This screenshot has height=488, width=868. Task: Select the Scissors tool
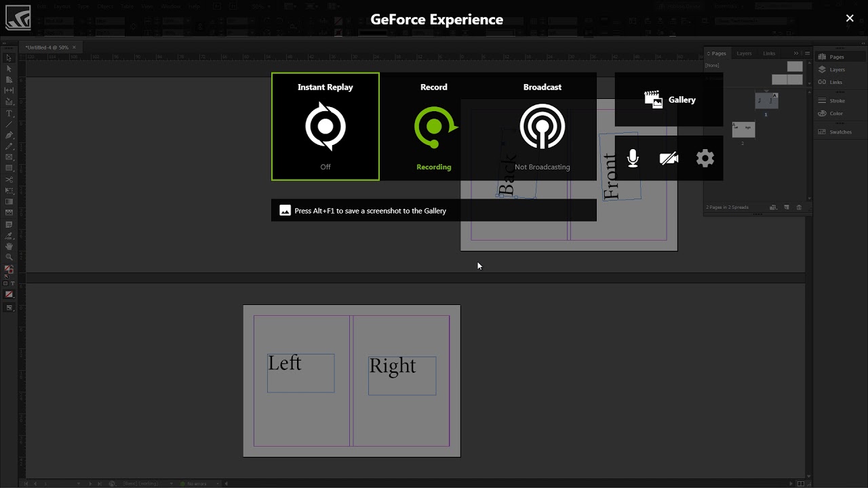(9, 180)
